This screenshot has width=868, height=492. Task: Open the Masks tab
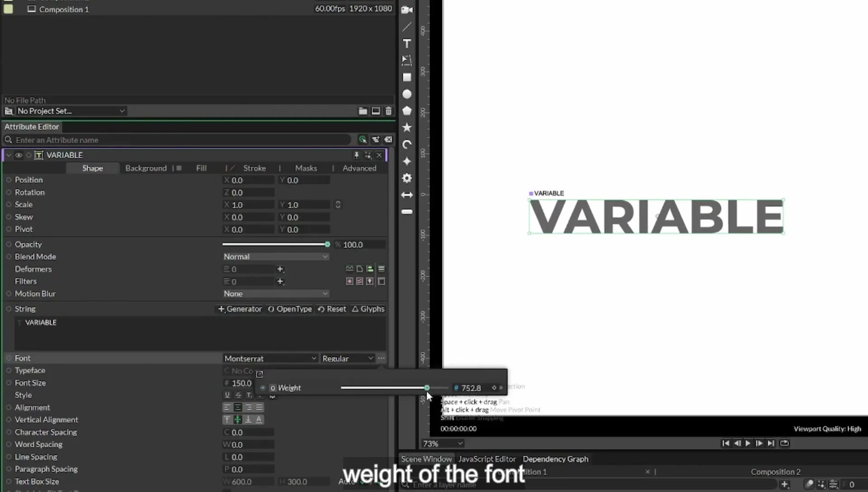306,168
